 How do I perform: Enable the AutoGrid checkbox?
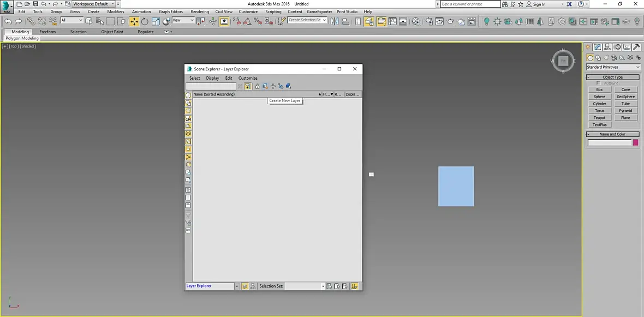click(599, 83)
